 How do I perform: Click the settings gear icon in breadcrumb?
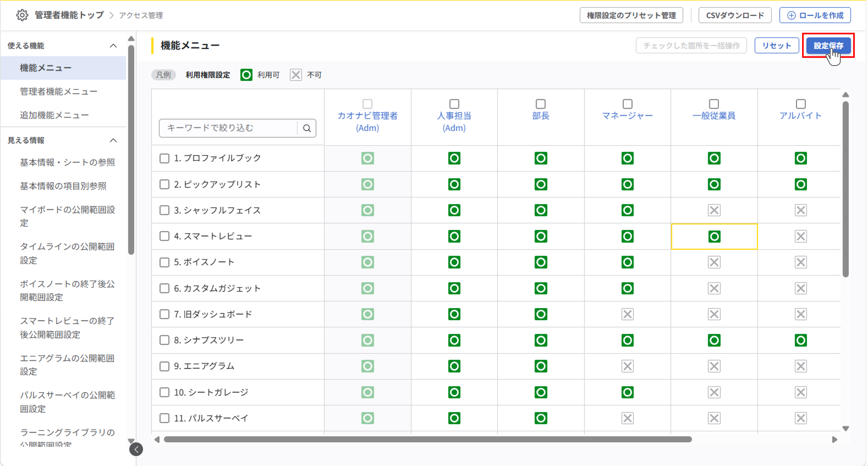pos(22,15)
